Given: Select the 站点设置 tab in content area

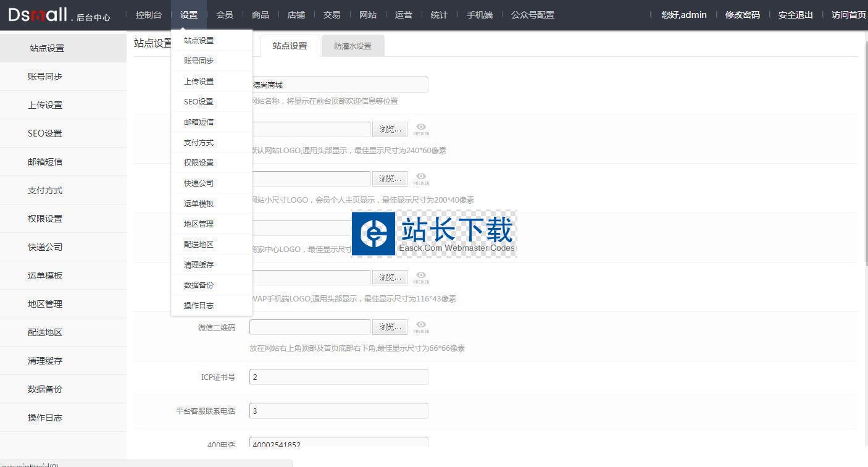Looking at the screenshot, I should 290,46.
